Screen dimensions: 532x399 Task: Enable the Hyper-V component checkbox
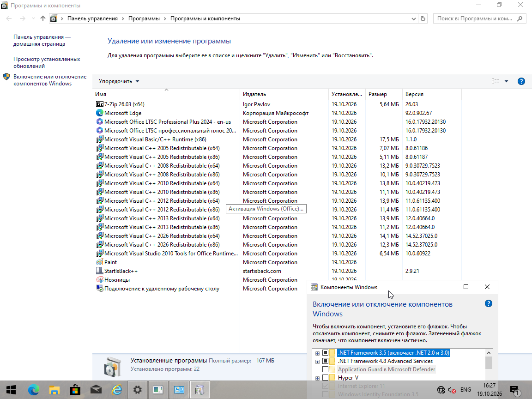(325, 378)
